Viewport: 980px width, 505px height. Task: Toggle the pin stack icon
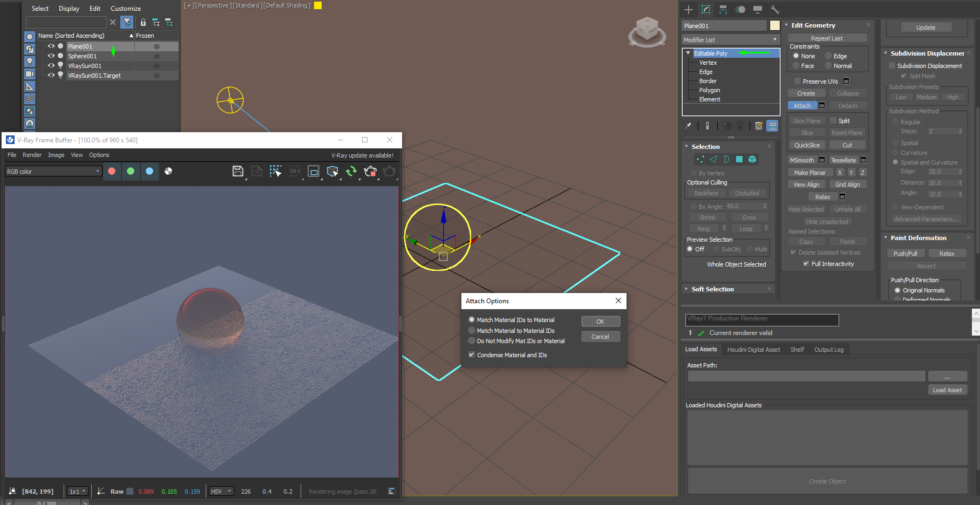(688, 126)
